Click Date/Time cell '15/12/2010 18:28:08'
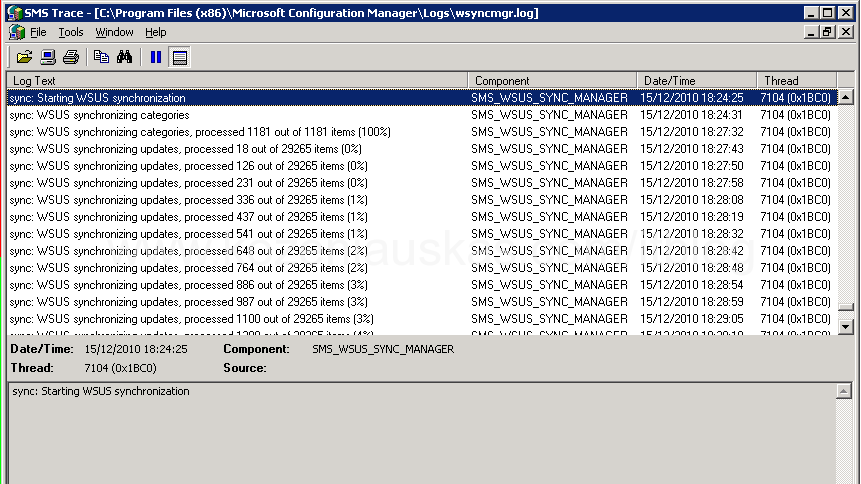861x484 pixels. tap(691, 200)
